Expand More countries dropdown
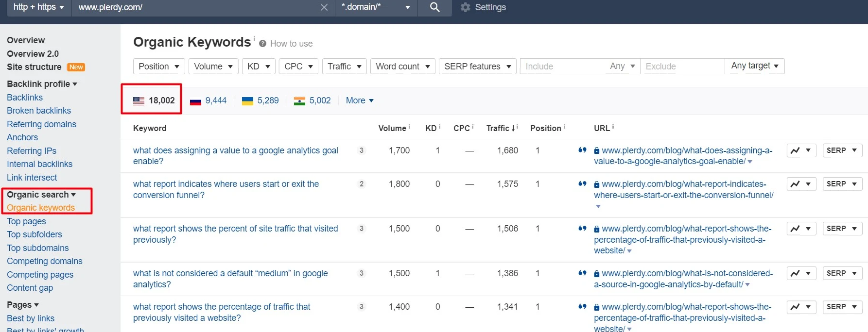Screen dimensions: 868x332 point(360,100)
